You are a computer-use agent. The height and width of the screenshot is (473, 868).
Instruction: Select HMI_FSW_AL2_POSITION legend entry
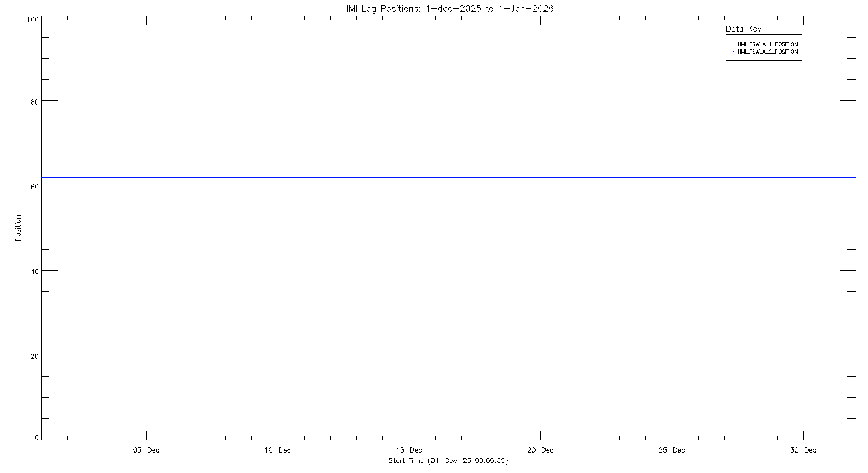[x=767, y=52]
